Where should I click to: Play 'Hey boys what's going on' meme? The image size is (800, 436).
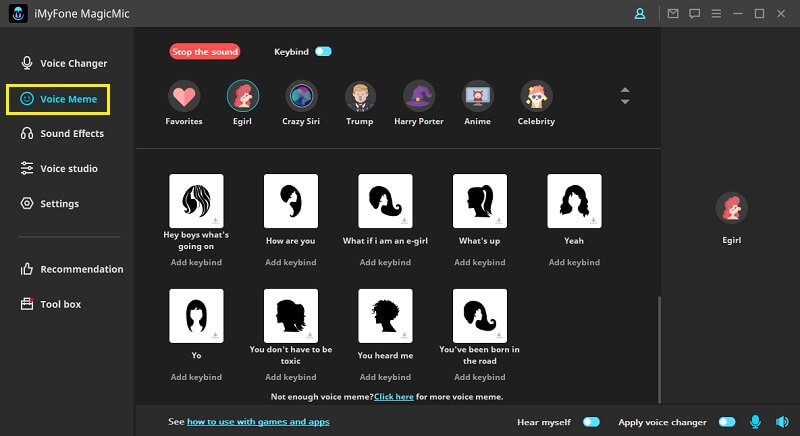pos(196,201)
